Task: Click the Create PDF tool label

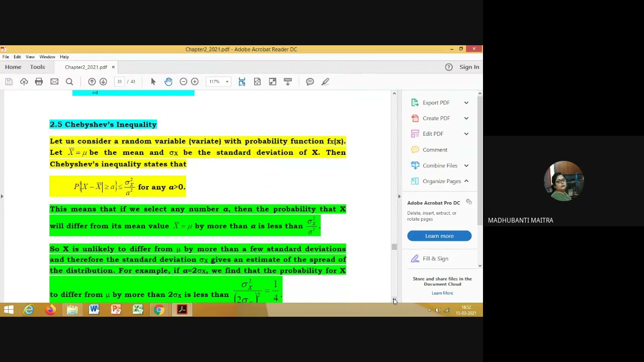Action: pyautogui.click(x=436, y=118)
